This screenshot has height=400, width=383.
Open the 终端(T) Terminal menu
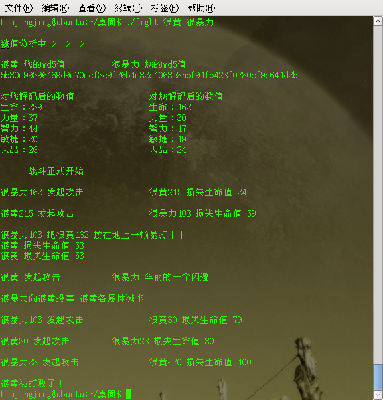pos(128,8)
